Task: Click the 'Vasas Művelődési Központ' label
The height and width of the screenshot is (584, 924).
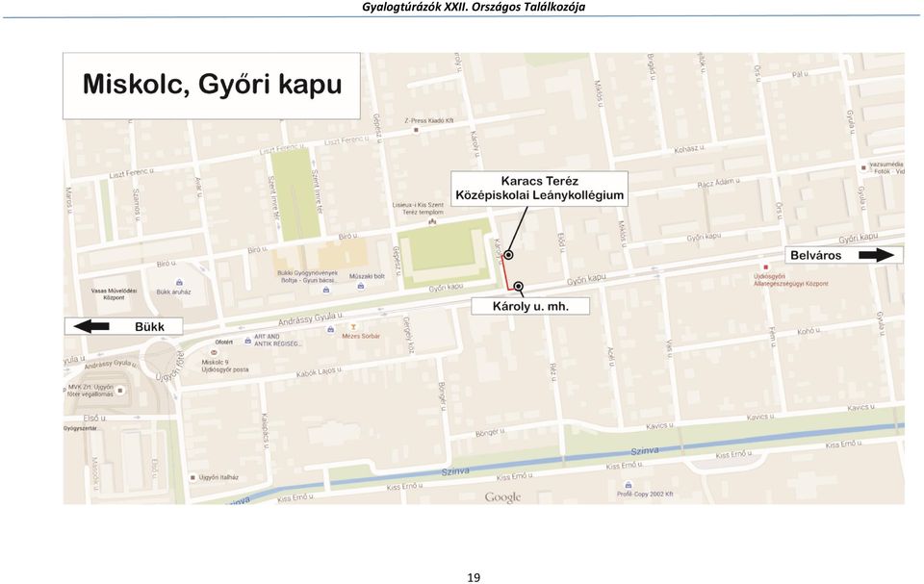Action: [114, 294]
